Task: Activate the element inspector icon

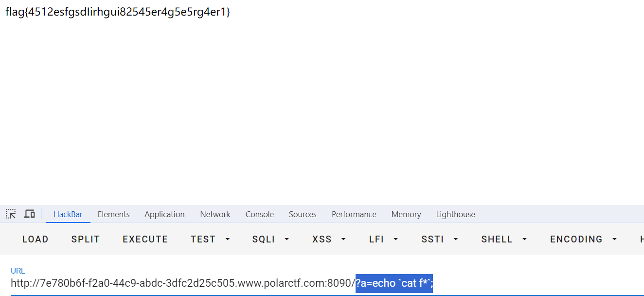Action: pos(10,214)
